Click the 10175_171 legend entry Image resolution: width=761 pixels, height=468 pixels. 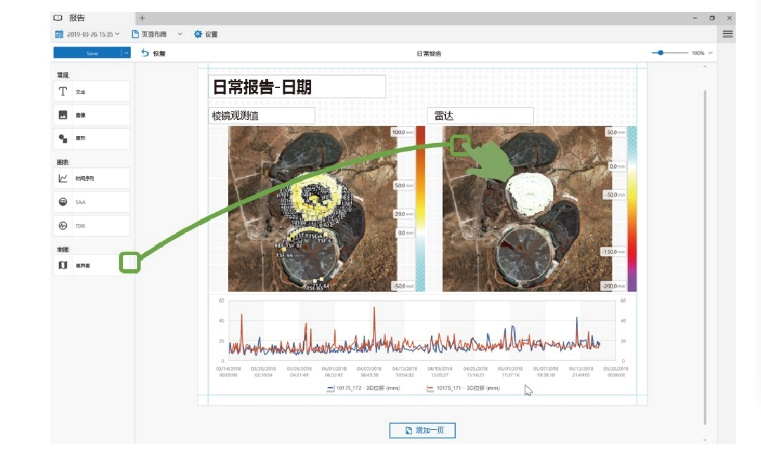pyautogui.click(x=463, y=388)
